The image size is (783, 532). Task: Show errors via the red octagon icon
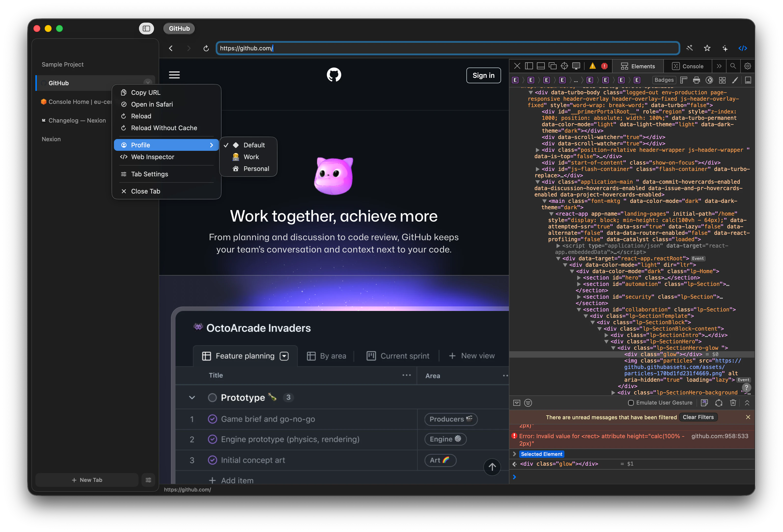pos(604,66)
